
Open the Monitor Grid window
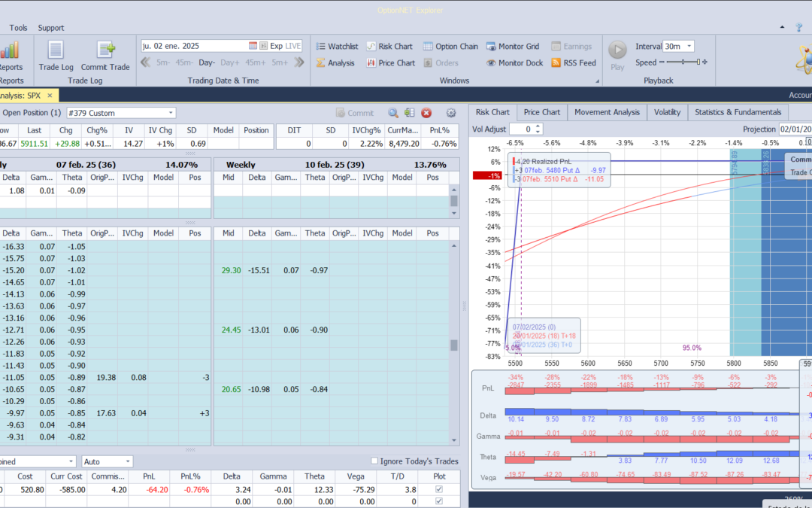click(513, 47)
